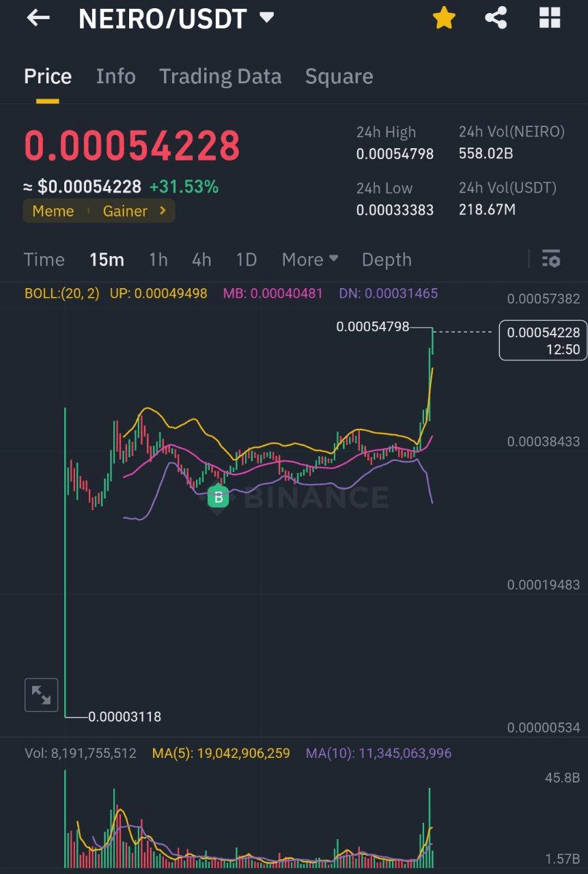Tap the large red price 0.00054228
Image resolution: width=588 pixels, height=874 pixels.
point(132,145)
